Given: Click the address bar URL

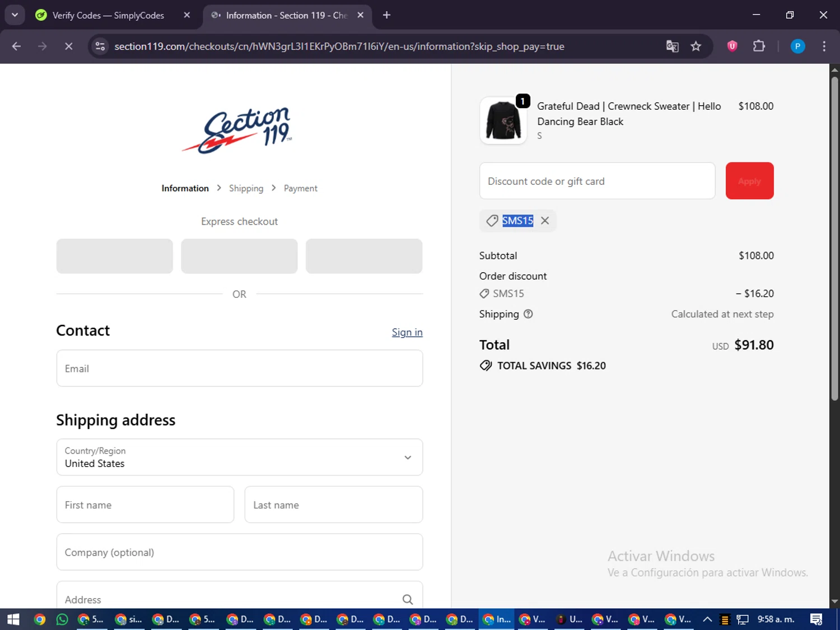Looking at the screenshot, I should [x=339, y=46].
